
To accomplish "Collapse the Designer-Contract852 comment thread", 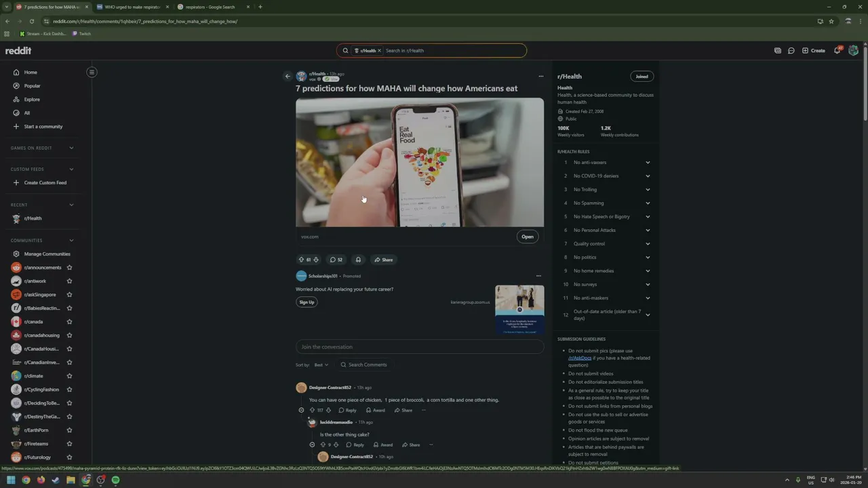I will click(301, 410).
